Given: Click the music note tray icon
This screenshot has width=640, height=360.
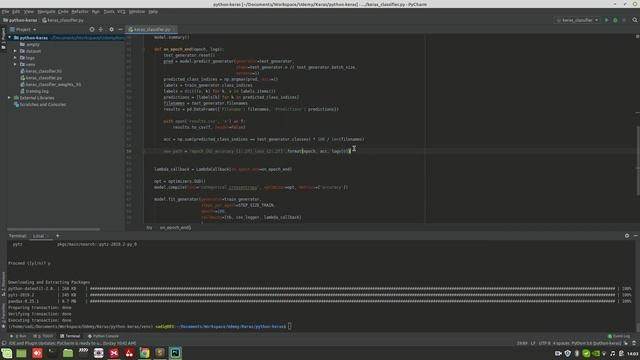Looking at the screenshot, I should 613,353.
